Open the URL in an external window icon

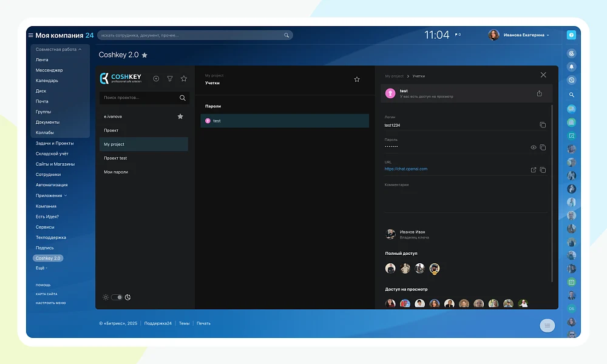tap(534, 170)
